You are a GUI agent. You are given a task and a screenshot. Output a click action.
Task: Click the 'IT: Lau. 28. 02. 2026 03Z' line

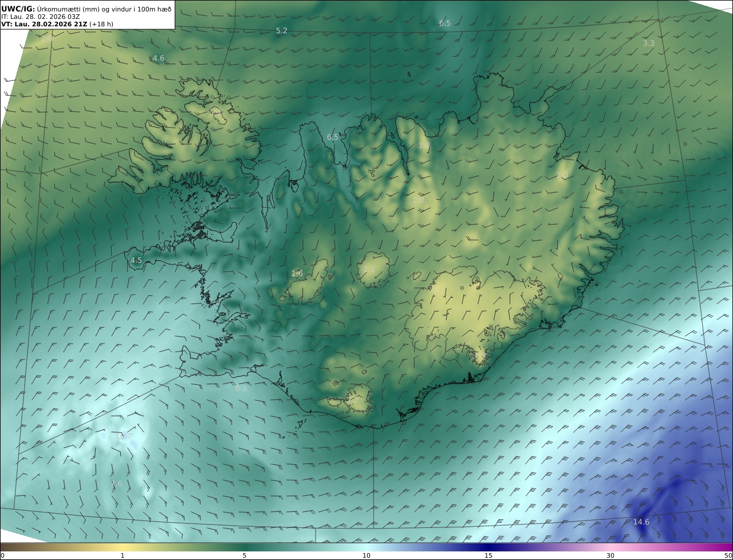(x=41, y=17)
